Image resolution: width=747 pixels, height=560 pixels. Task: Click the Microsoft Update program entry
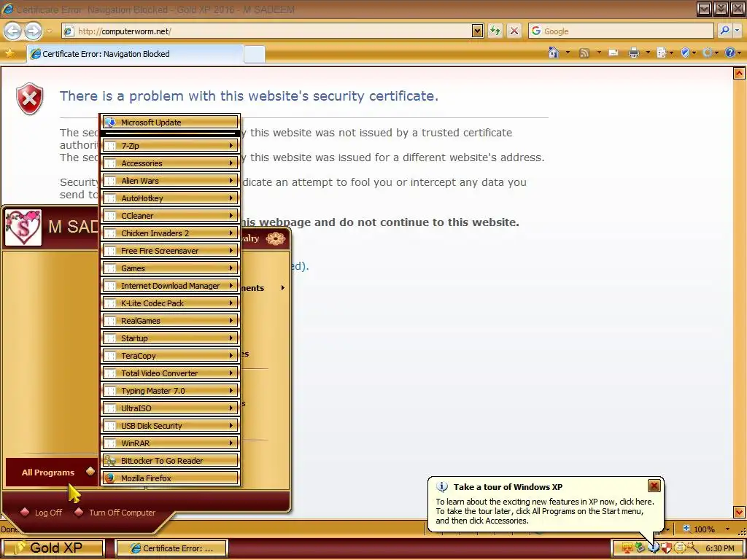click(170, 122)
